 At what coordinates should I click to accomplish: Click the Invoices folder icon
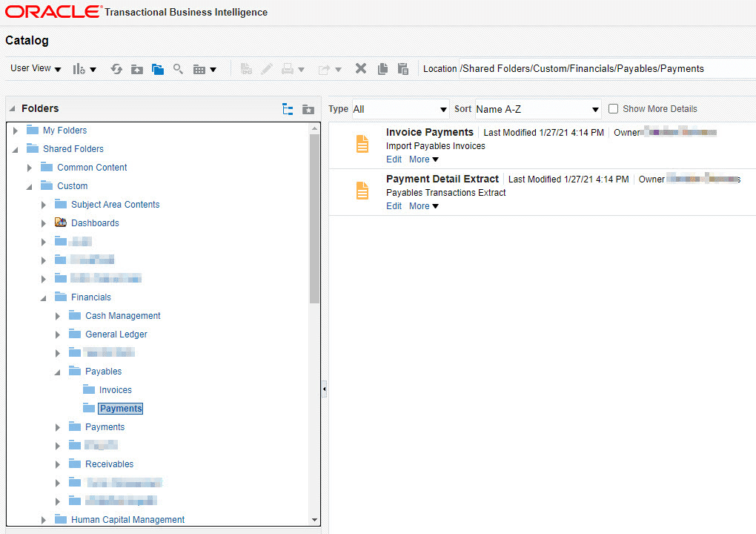pos(89,389)
